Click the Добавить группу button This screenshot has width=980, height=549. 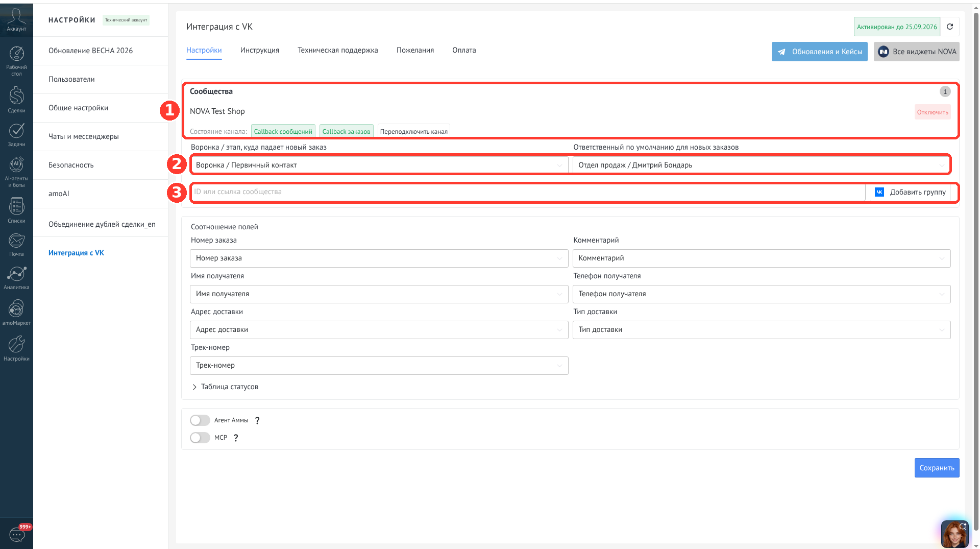click(x=910, y=192)
